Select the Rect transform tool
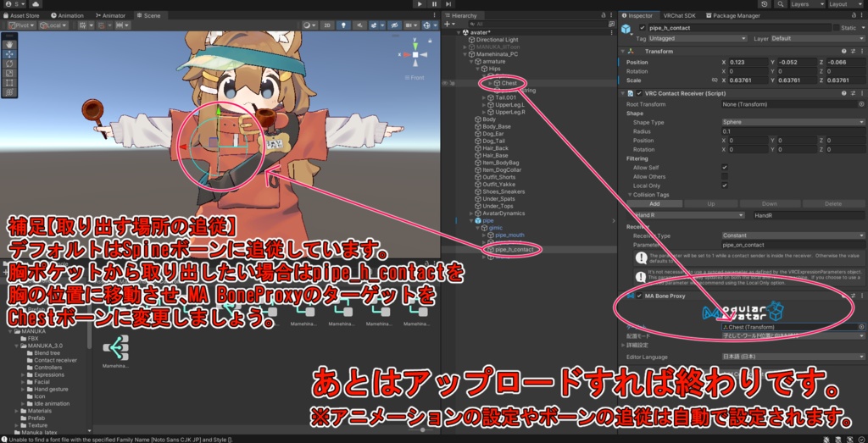Screen dimensions: 868x443 click(10, 82)
